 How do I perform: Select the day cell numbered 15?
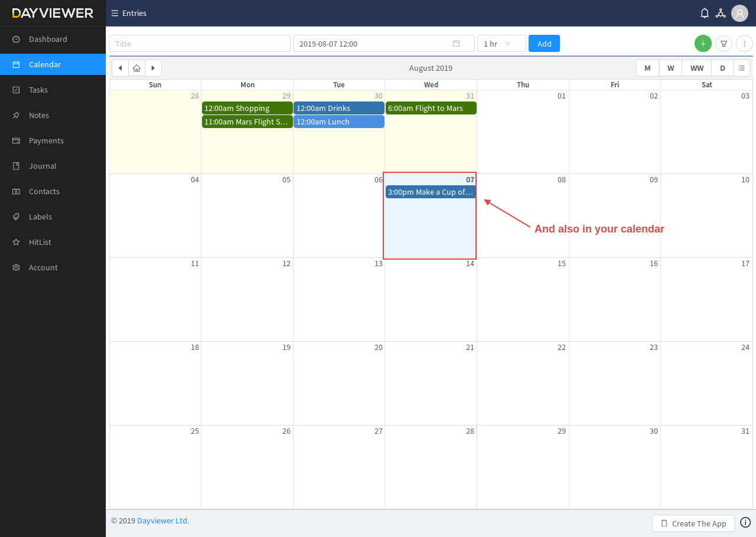point(523,299)
